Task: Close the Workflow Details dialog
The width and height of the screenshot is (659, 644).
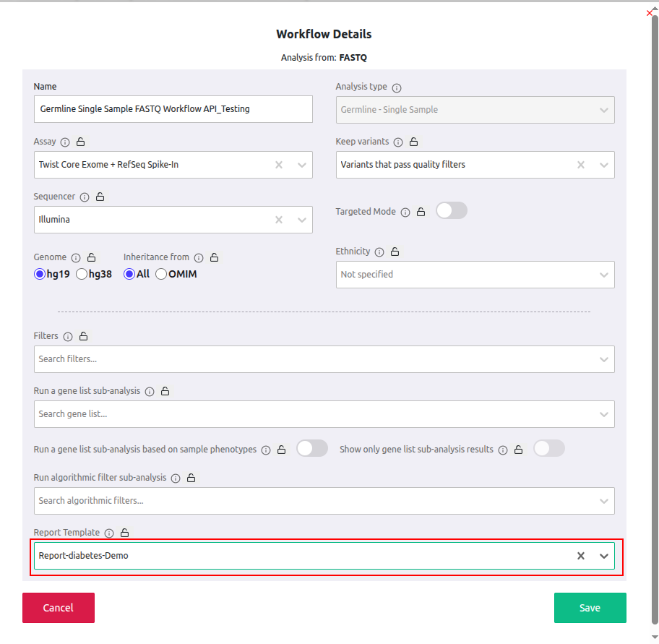Action: tap(649, 12)
